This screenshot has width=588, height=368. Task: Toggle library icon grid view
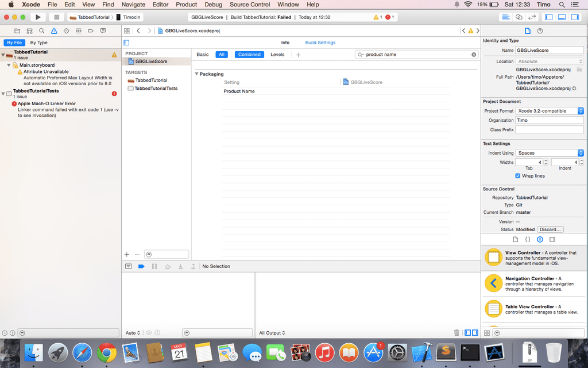click(x=487, y=333)
